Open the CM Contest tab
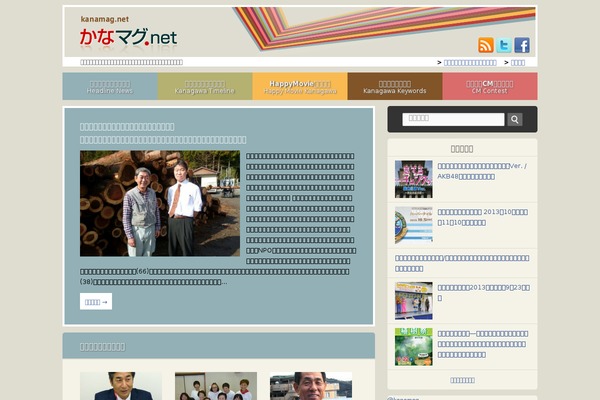 coord(490,87)
